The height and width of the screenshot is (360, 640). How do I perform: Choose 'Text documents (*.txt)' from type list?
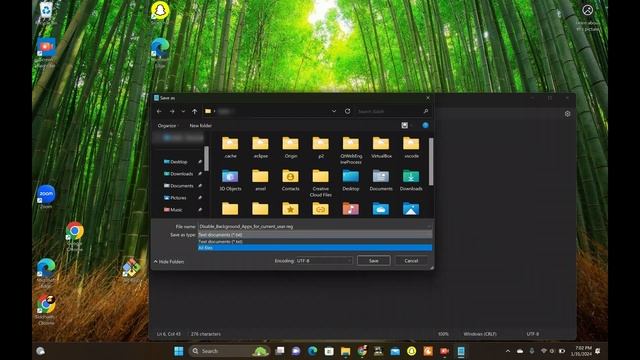click(315, 242)
